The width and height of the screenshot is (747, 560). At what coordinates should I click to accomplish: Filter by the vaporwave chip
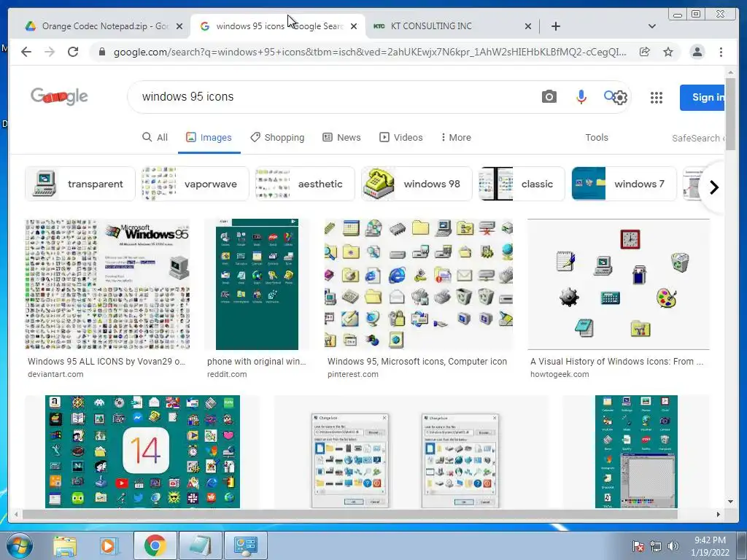(x=196, y=184)
